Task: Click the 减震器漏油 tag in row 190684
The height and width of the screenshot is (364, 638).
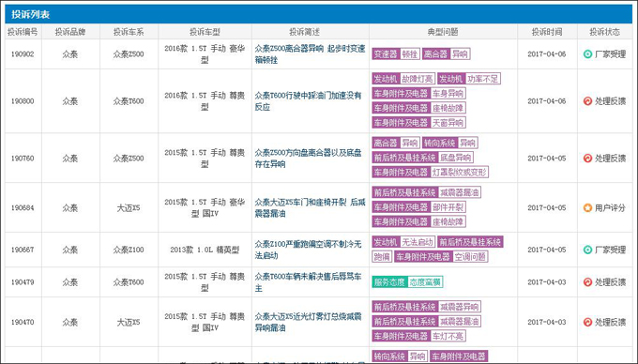Action: point(426,192)
